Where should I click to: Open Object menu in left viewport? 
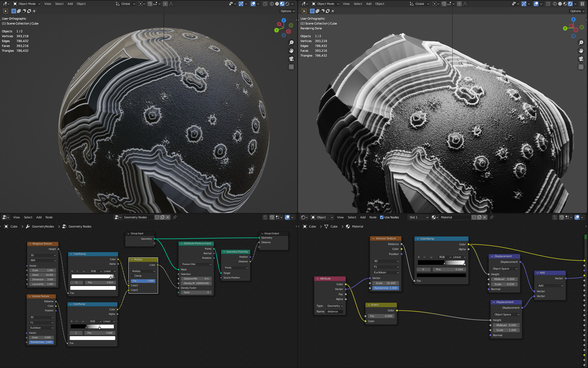pyautogui.click(x=81, y=4)
